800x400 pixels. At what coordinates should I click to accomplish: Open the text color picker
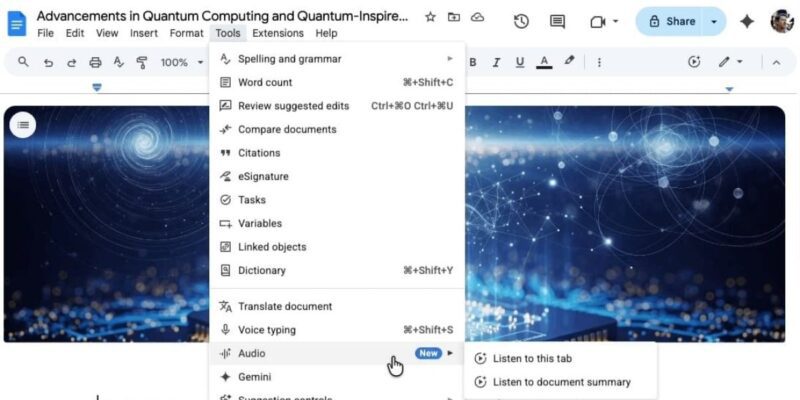coord(544,62)
